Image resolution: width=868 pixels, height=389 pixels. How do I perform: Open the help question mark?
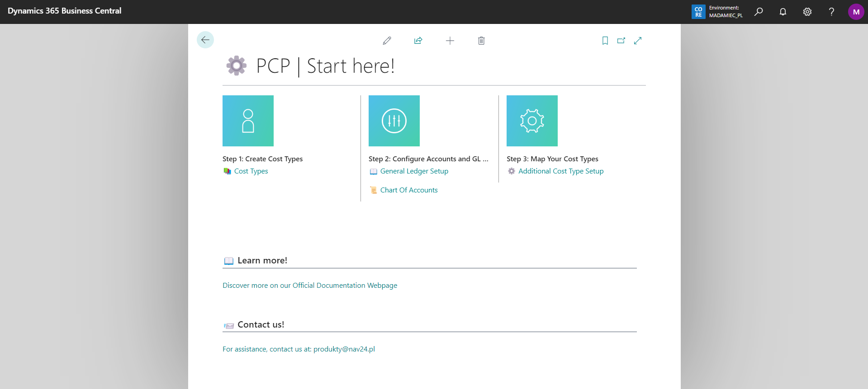(831, 12)
